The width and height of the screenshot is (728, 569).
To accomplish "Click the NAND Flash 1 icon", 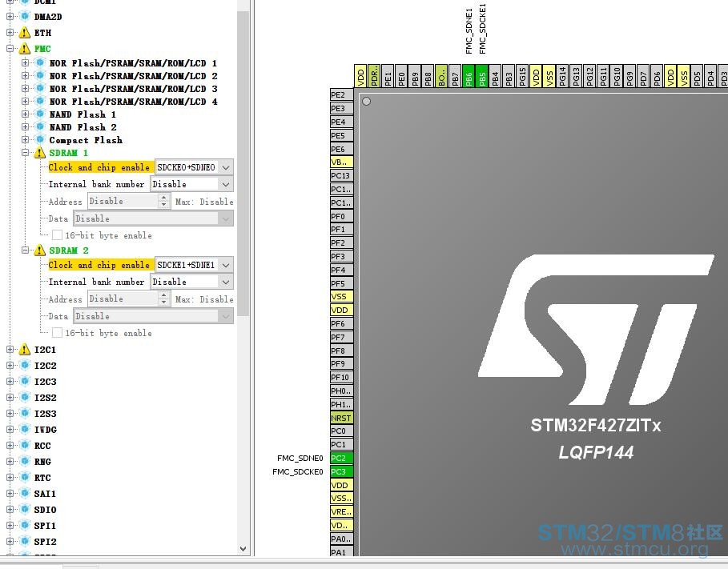I will (40, 114).
